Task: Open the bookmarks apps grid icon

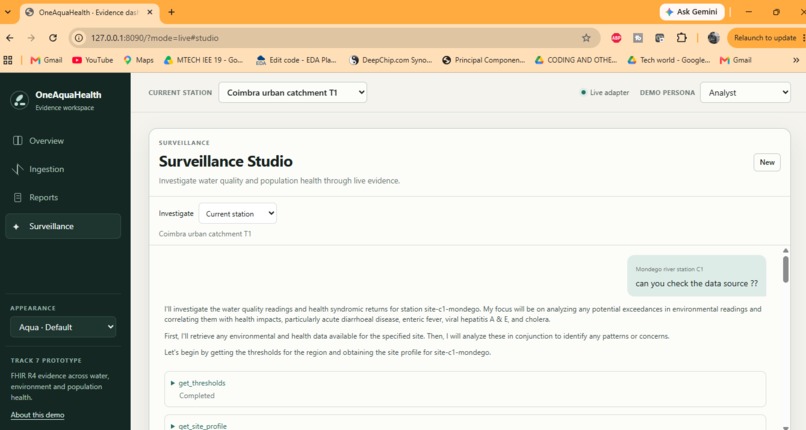Action: tap(8, 60)
